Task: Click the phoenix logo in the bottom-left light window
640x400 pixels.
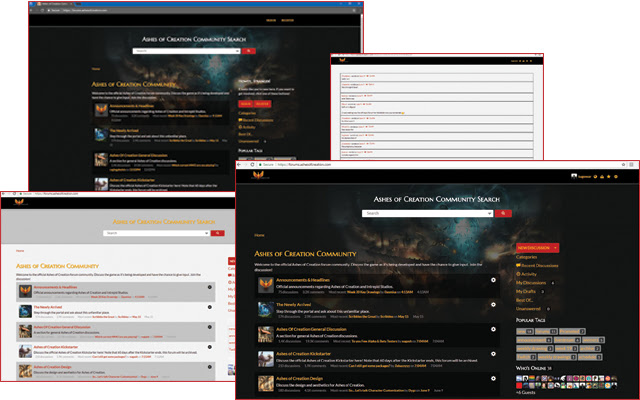Action: pyautogui.click(x=19, y=202)
